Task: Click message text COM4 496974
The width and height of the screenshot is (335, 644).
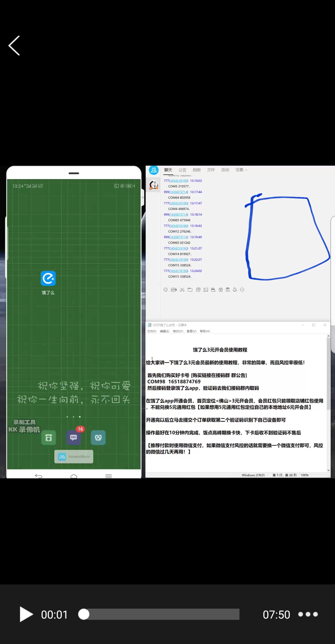Action: pyautogui.click(x=179, y=209)
